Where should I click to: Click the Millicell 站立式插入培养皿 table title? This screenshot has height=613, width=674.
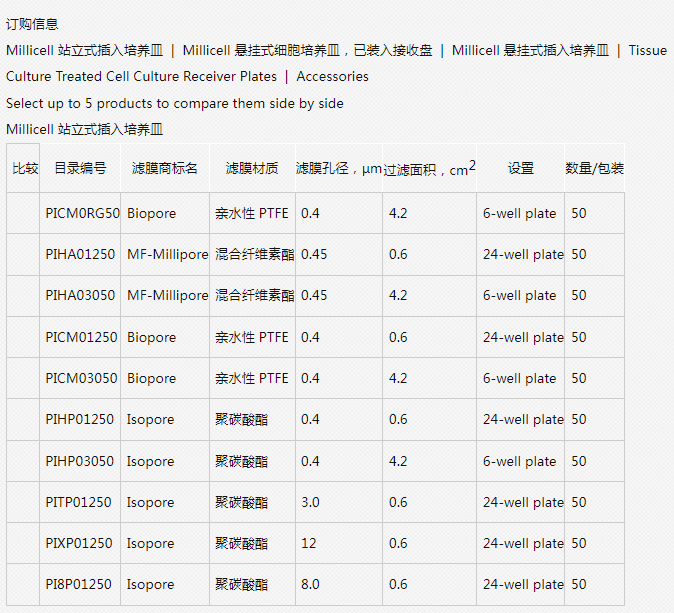point(85,129)
